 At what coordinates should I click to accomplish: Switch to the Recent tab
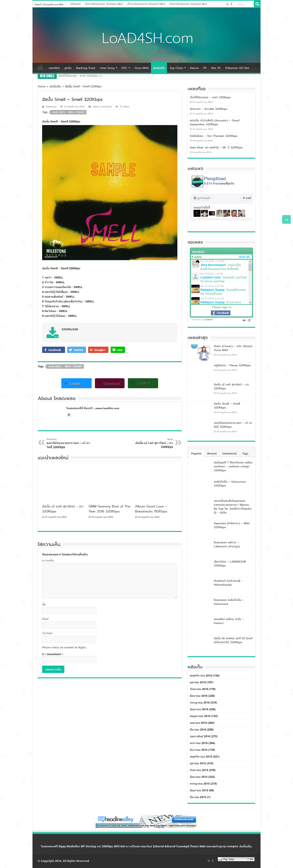[x=212, y=454]
